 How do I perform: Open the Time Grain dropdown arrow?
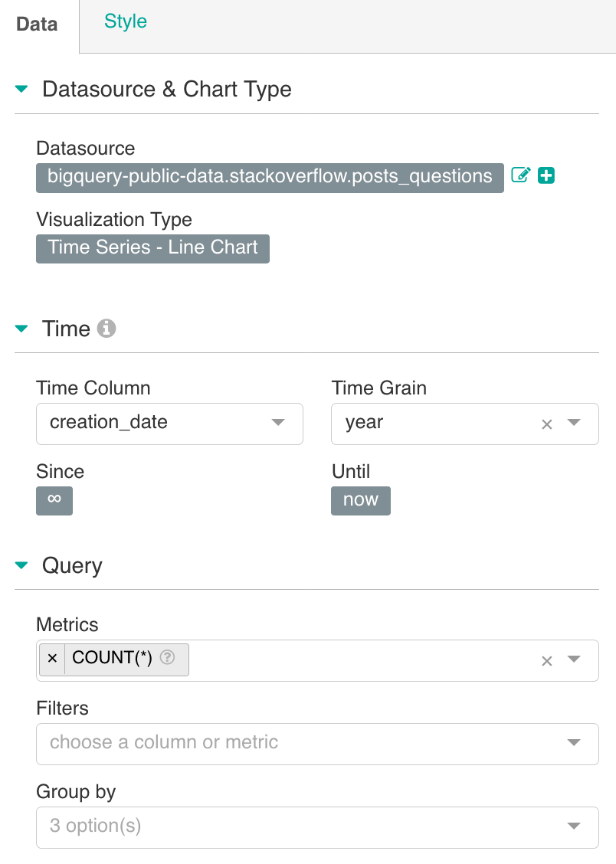point(574,423)
